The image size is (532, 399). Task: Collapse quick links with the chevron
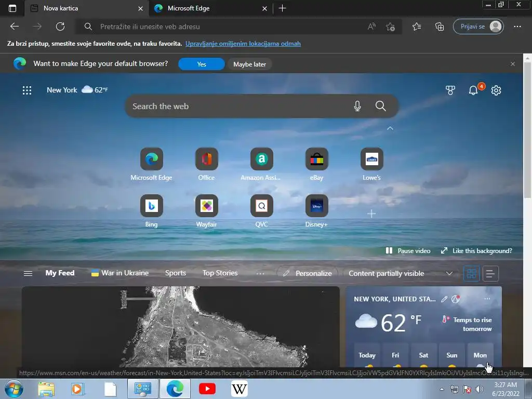390,128
